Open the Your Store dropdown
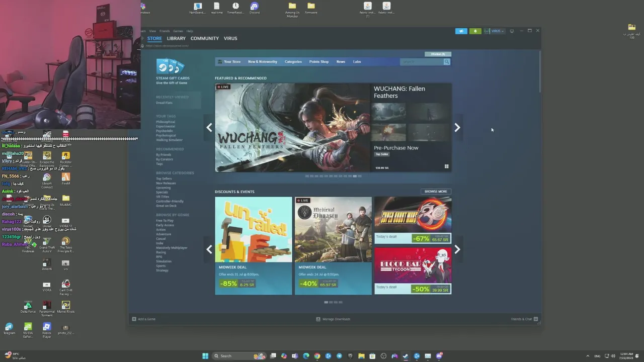The width and height of the screenshot is (644, 362). [232, 62]
